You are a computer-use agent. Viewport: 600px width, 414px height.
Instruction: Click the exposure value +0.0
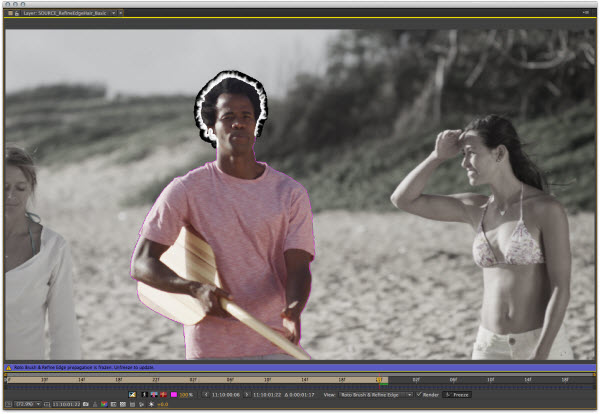point(163,404)
